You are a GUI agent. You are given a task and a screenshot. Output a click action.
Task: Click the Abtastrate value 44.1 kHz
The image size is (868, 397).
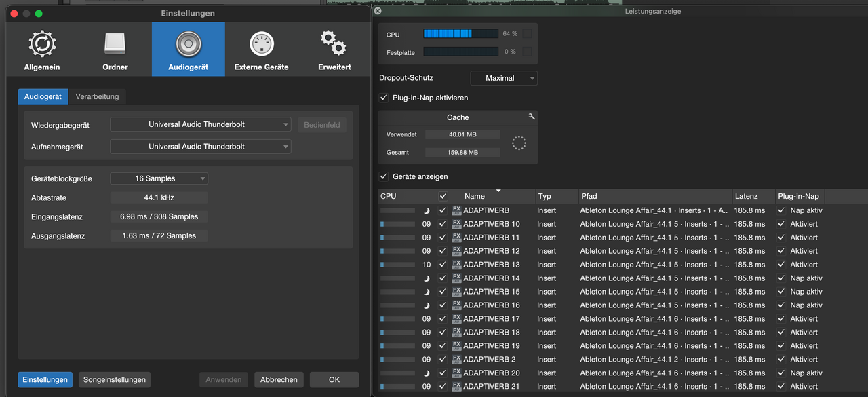[159, 197]
